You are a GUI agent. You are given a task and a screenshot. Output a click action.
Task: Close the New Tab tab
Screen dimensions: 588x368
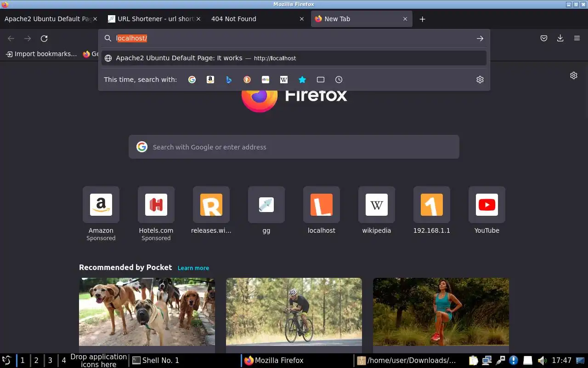pos(405,19)
